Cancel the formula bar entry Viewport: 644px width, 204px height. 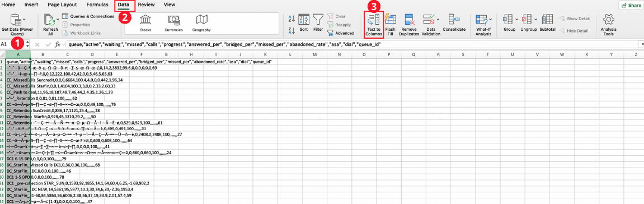[37, 44]
